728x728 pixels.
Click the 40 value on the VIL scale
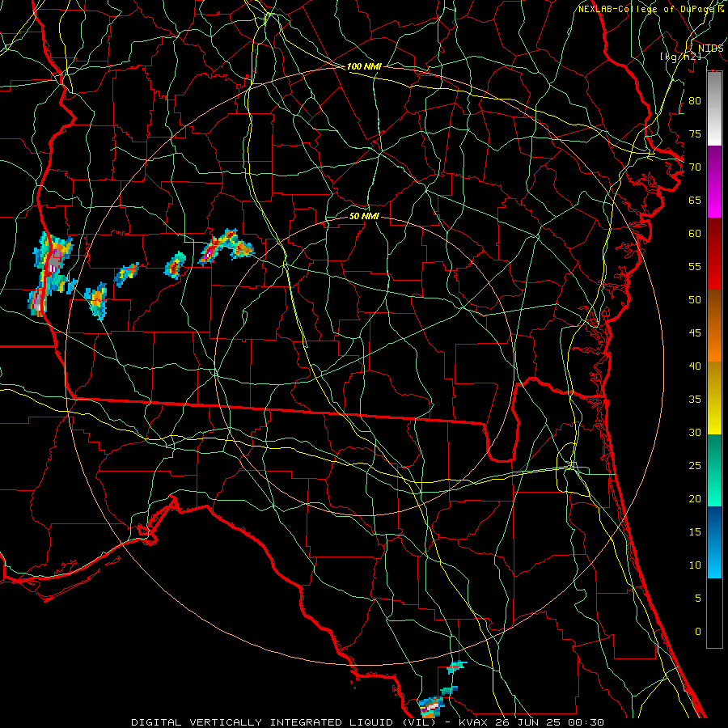pos(695,366)
